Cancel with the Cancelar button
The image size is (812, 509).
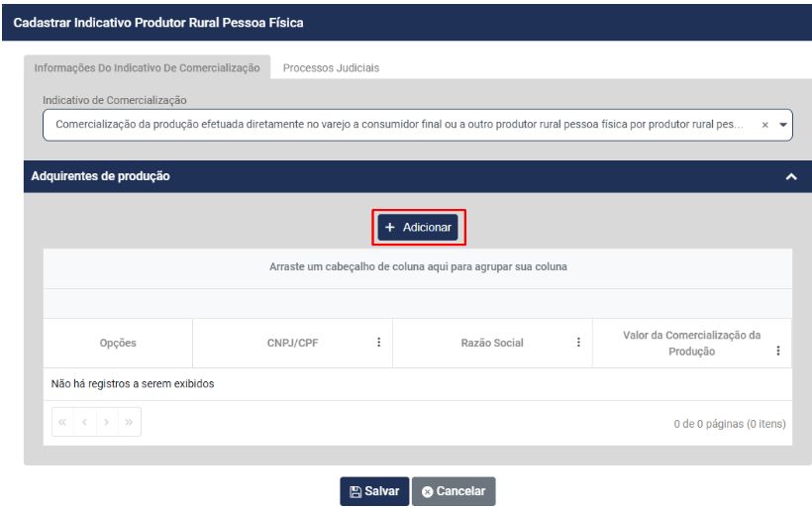(x=454, y=491)
